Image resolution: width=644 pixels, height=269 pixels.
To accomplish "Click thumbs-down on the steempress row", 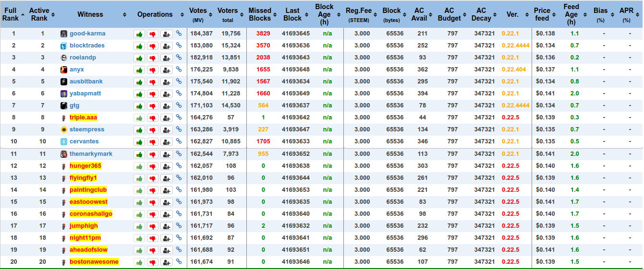I will pyautogui.click(x=153, y=130).
